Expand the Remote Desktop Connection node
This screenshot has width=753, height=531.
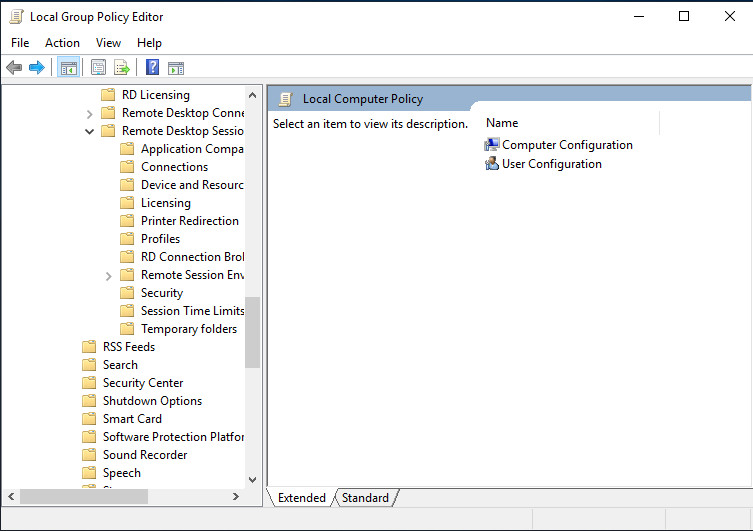pos(90,113)
